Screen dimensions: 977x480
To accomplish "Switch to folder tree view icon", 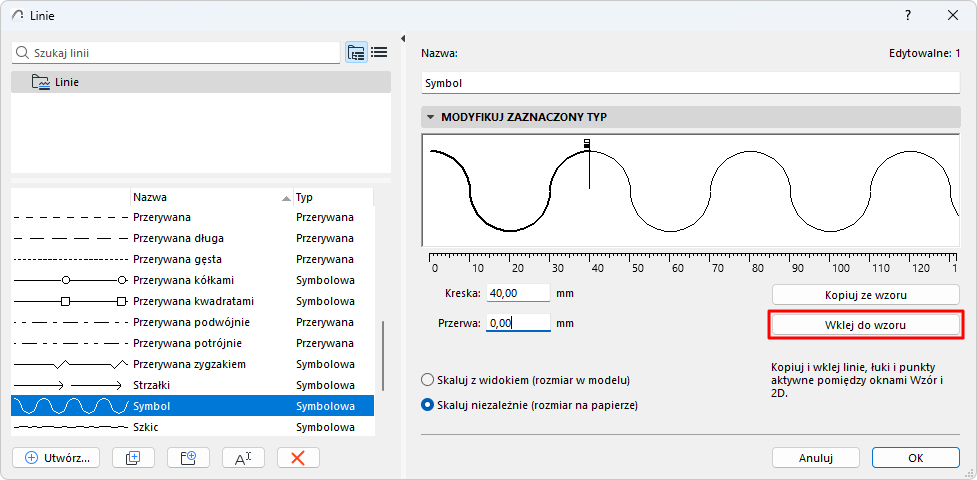I will [x=356, y=53].
